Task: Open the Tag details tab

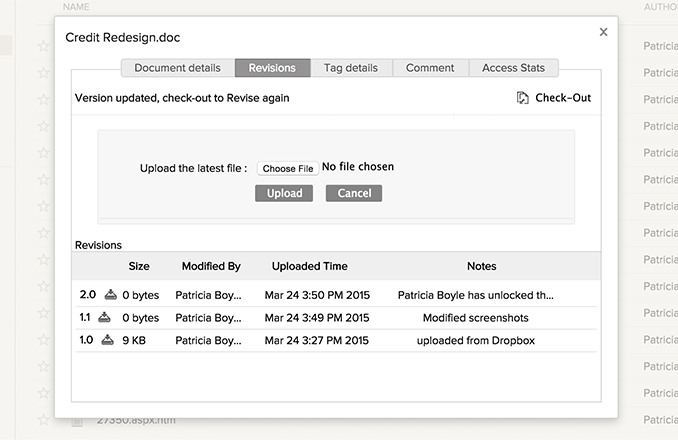Action: [x=350, y=68]
